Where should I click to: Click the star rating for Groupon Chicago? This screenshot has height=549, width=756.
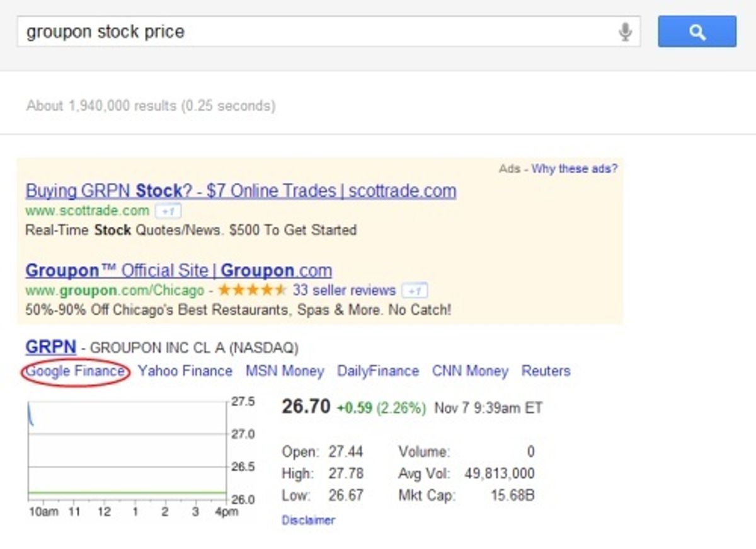click(251, 291)
